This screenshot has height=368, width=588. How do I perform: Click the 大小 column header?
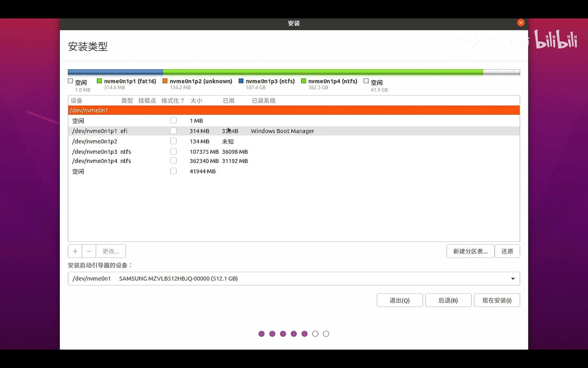click(196, 101)
